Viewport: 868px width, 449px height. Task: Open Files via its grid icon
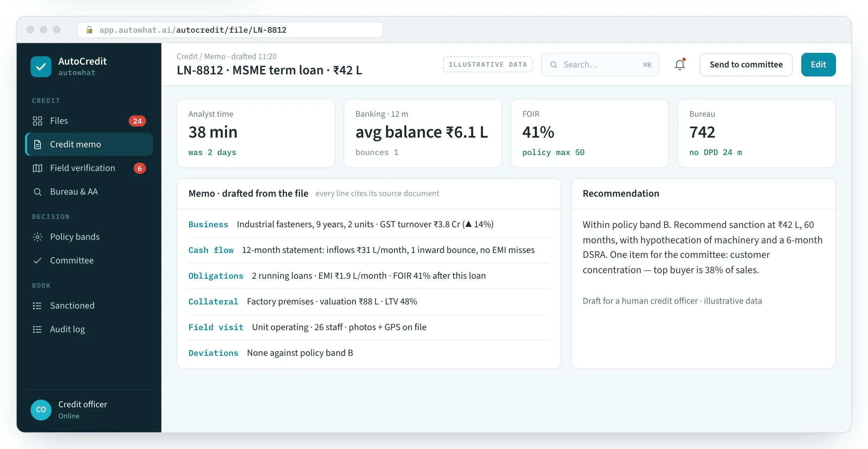37,121
